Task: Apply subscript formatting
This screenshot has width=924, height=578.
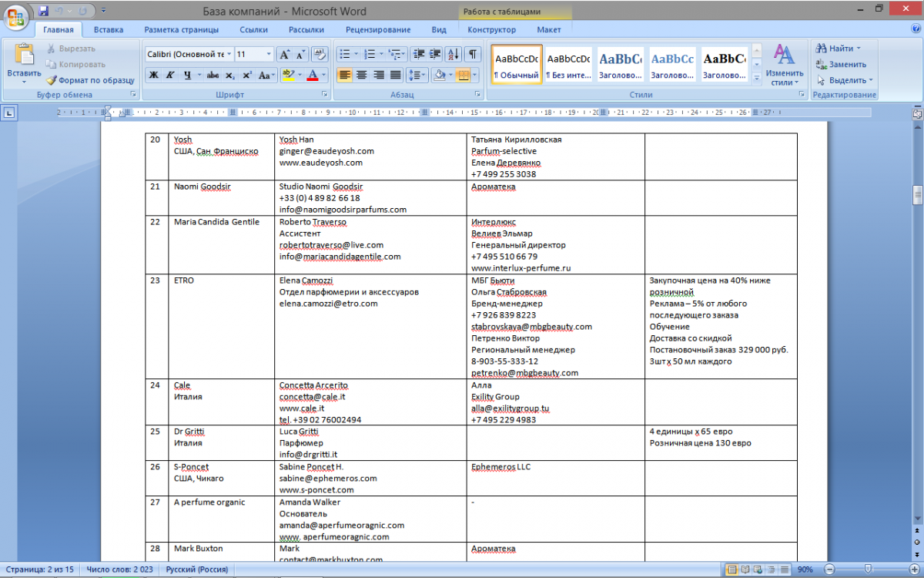Action: pyautogui.click(x=230, y=75)
